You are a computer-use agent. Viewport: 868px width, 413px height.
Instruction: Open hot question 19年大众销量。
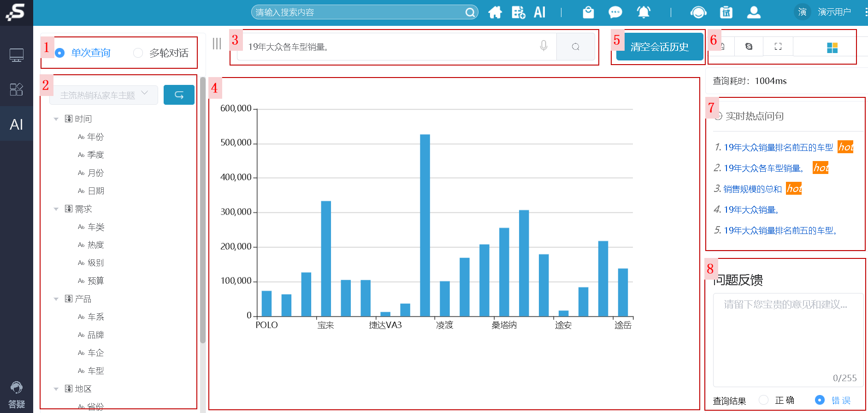751,209
